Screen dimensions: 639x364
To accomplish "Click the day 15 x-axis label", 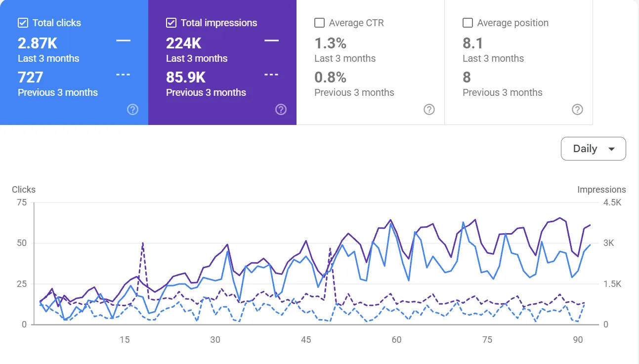I will click(125, 340).
